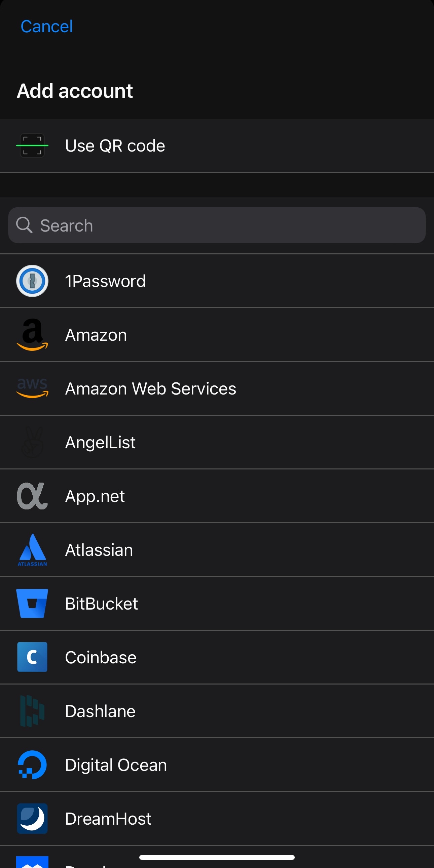Tap the 1Password keyhole icon
The image size is (434, 868).
click(x=32, y=281)
